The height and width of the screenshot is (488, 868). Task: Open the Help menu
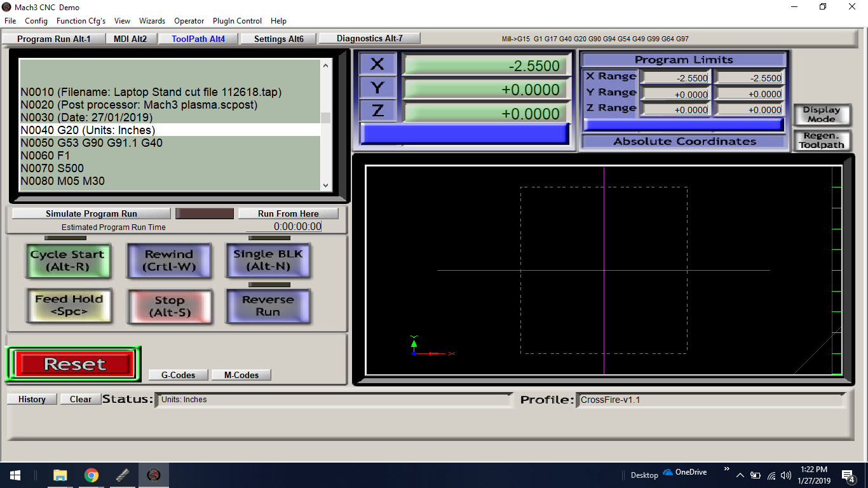[278, 21]
